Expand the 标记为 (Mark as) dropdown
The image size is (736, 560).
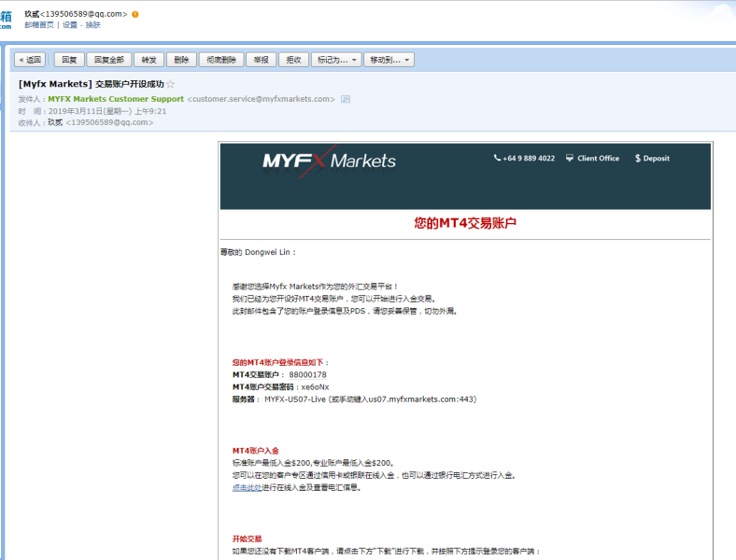point(335,60)
